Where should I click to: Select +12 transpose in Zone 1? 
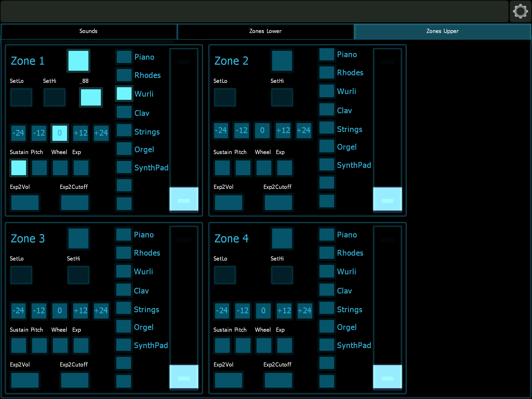[x=81, y=133]
